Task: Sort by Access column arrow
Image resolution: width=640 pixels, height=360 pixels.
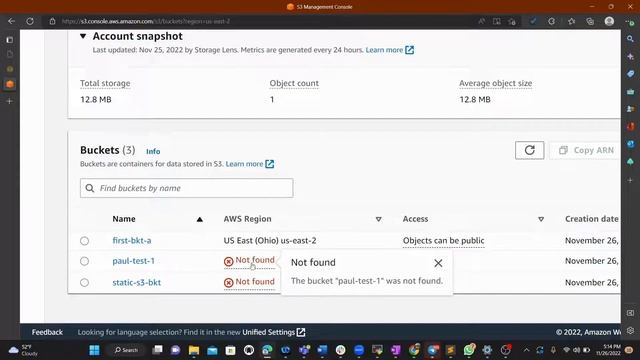Action: 541,219
